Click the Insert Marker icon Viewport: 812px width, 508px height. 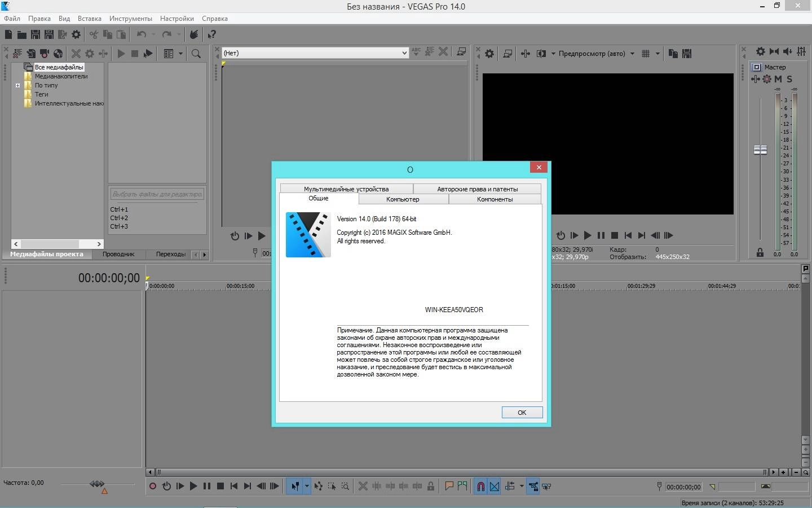(x=449, y=486)
